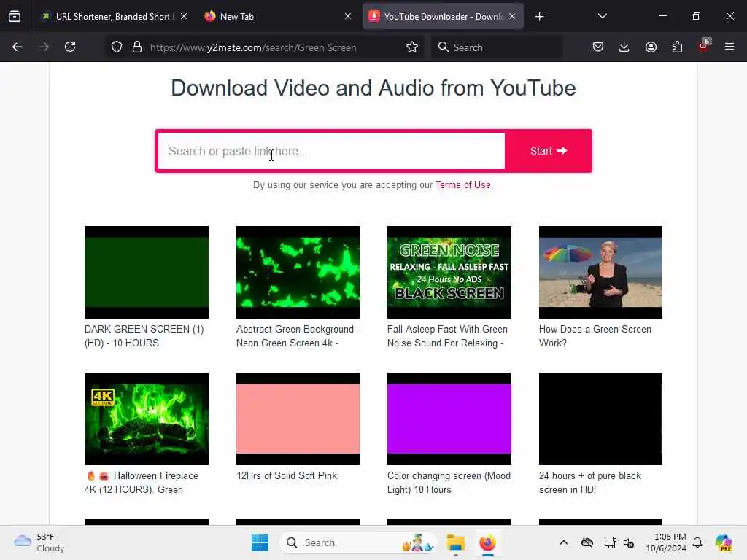Screen dimensions: 747x560
Task: Open Green Noise Black Screen thumbnail
Action: click(449, 272)
